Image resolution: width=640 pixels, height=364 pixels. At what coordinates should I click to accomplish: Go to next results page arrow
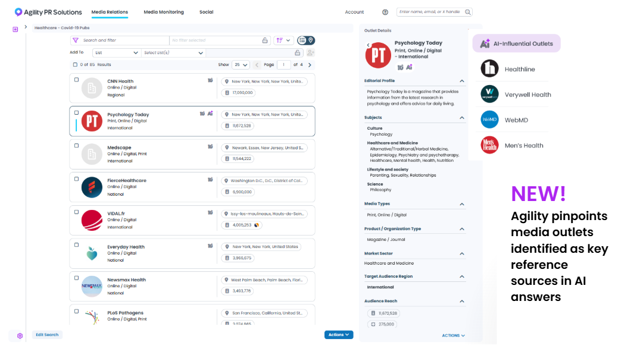click(x=310, y=65)
